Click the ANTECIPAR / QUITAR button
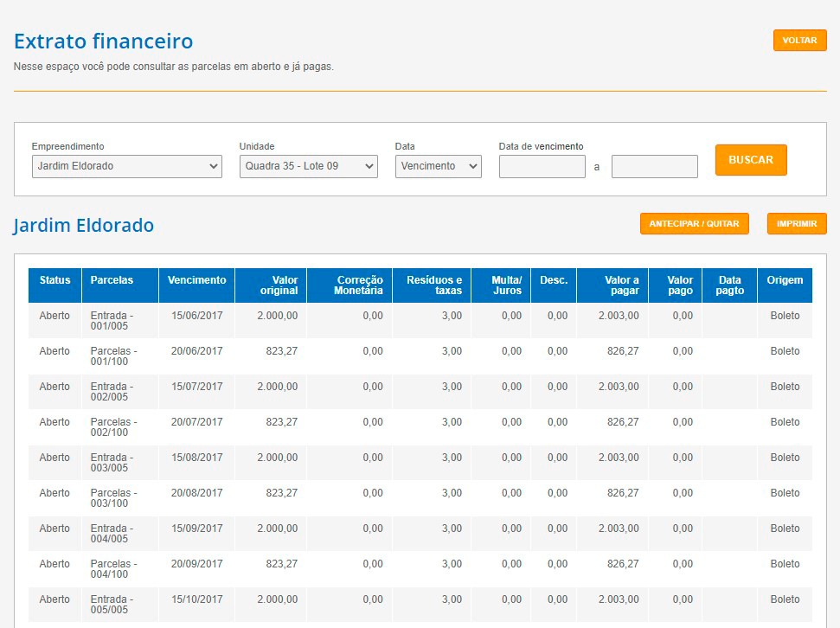Image resolution: width=840 pixels, height=628 pixels. (693, 223)
